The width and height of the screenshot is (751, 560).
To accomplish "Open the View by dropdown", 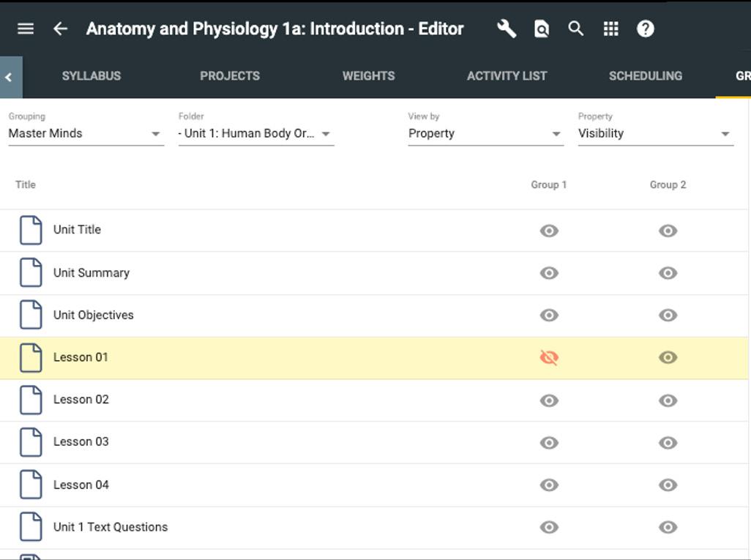I will tap(485, 133).
